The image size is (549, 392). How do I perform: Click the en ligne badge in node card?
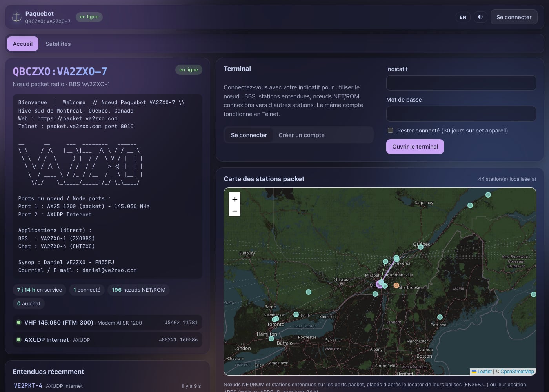pyautogui.click(x=189, y=70)
